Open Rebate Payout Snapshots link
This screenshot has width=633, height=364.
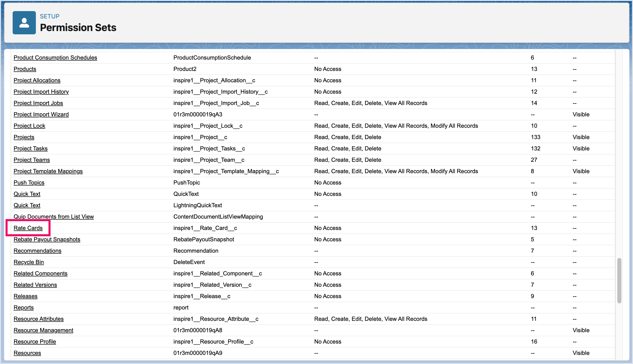(47, 239)
